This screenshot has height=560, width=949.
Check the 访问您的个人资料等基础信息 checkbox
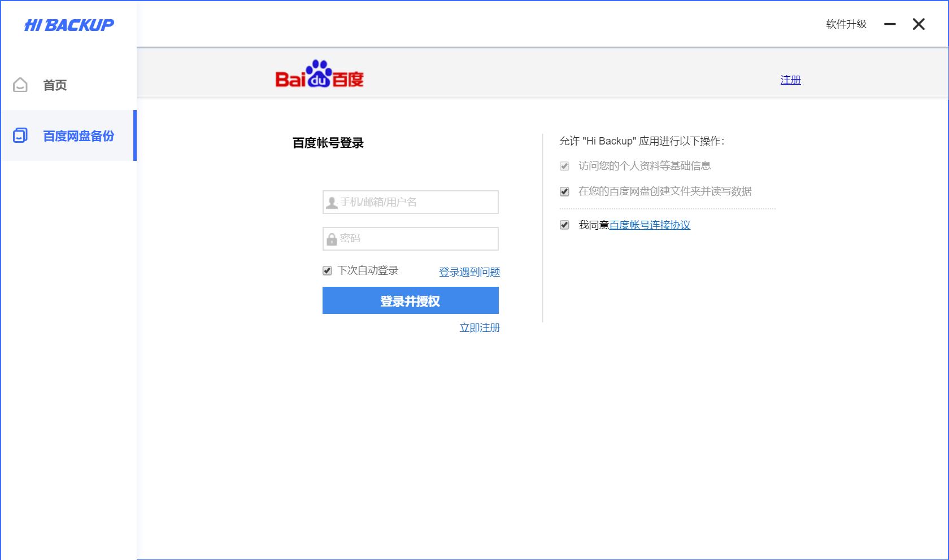tap(564, 165)
